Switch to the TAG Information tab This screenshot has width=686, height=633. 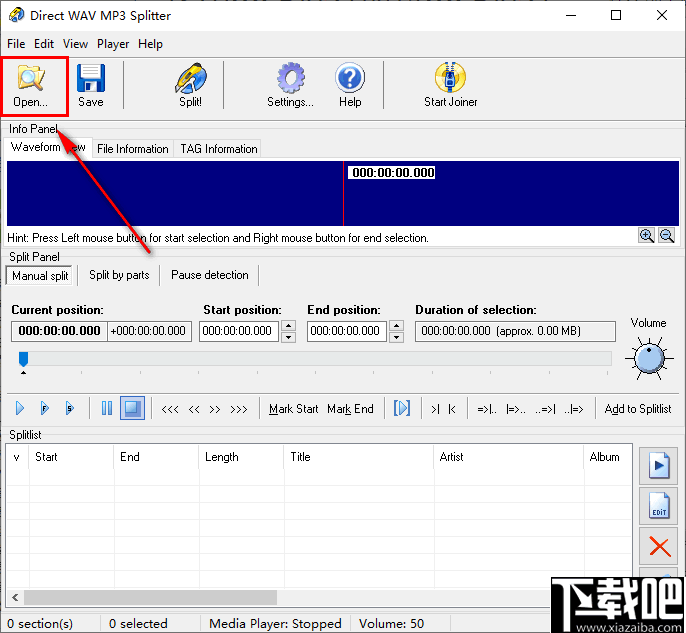tap(219, 149)
